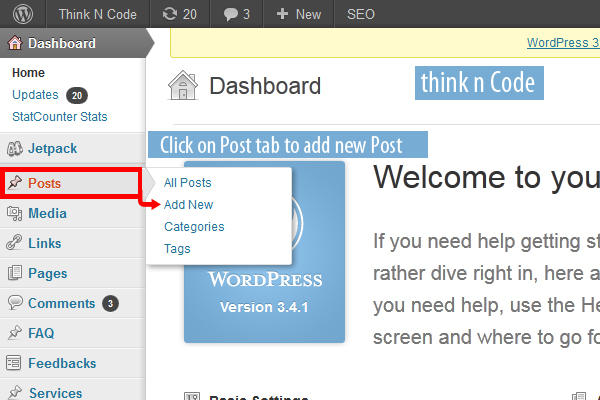600x400 pixels.
Task: Click the Dashboard house icon in sidebar
Action: point(15,43)
